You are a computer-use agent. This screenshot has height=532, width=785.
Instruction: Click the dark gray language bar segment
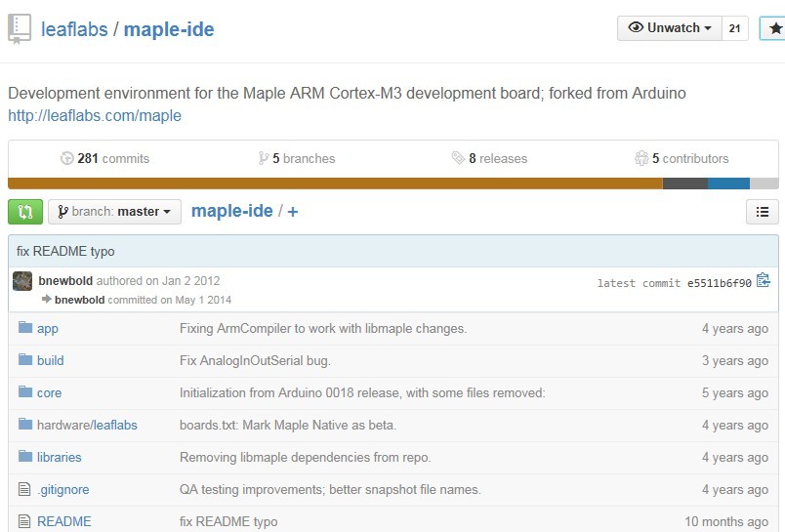(684, 184)
